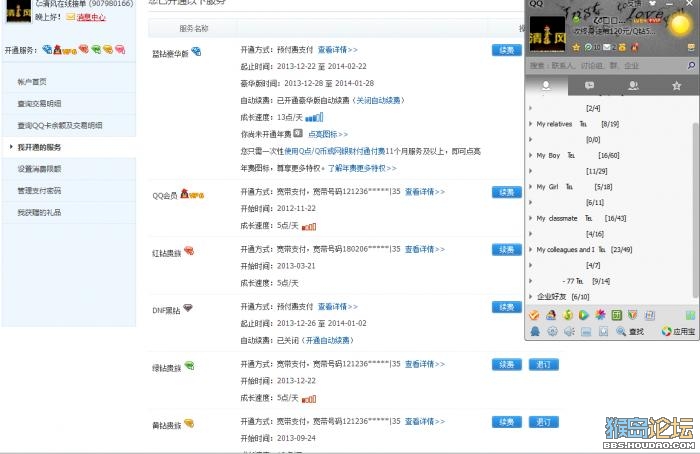Open 我获赠的礼品 in sidebar
Screen dimensions: 700x454
click(x=39, y=212)
